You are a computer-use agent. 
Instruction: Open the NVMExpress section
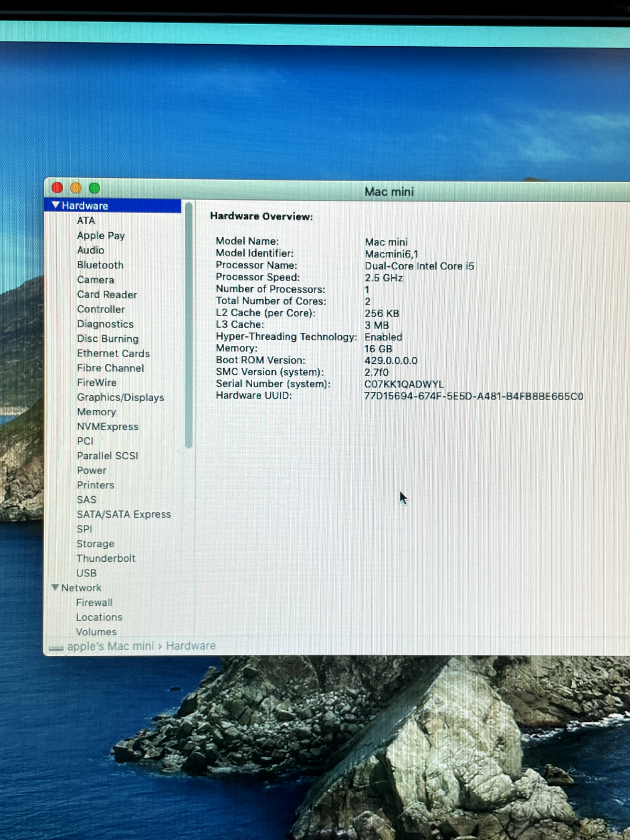coord(108,426)
